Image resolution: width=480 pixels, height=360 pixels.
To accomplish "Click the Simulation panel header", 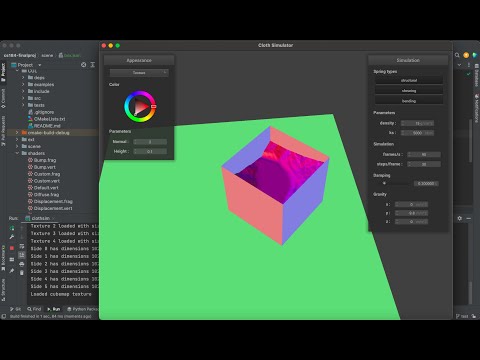I will [x=408, y=60].
